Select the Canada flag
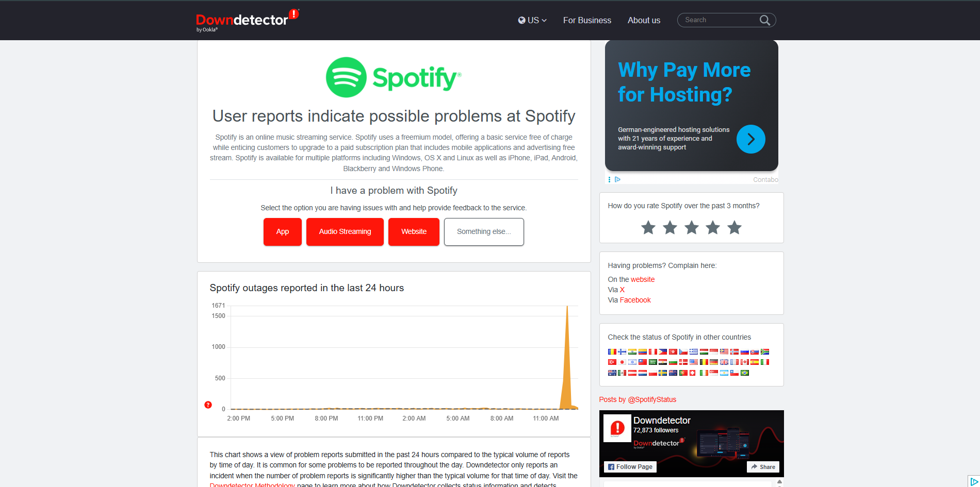Image resolution: width=980 pixels, height=487 pixels. tap(745, 362)
